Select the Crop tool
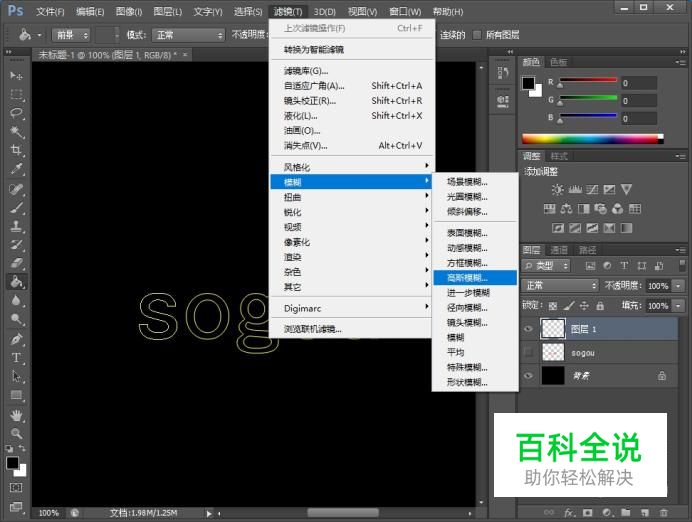Screen dimensions: 692x522 click(16, 150)
